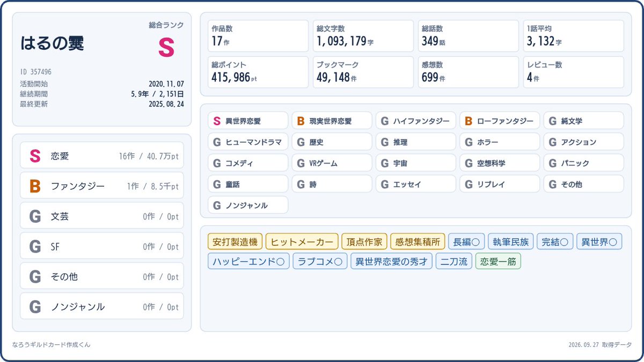This screenshot has height=362, width=644.
Task: Select the 推理 genre chip
Action: pyautogui.click(x=416, y=142)
